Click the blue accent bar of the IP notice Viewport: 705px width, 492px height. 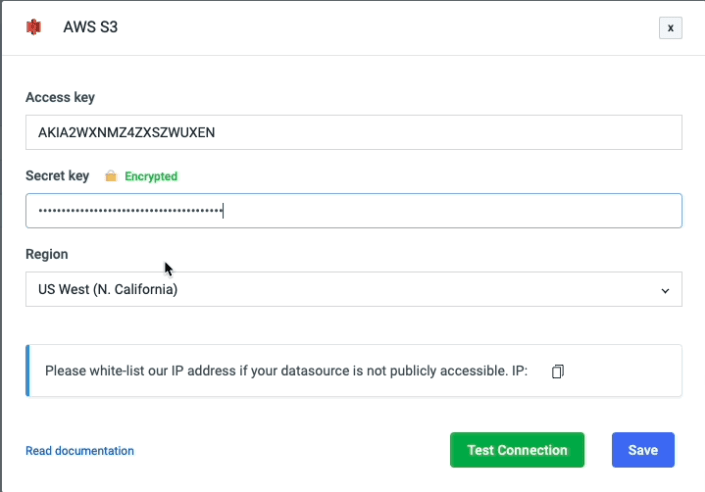point(28,371)
